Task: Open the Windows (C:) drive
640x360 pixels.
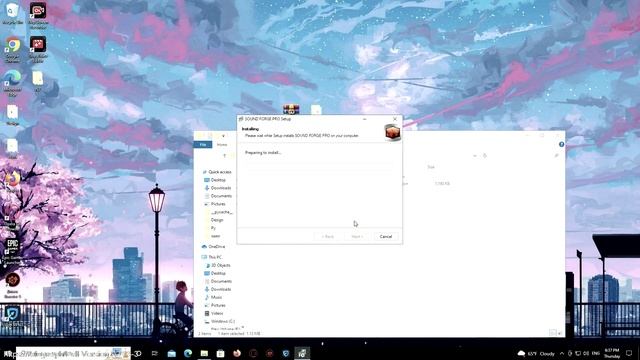Action: tap(222, 321)
